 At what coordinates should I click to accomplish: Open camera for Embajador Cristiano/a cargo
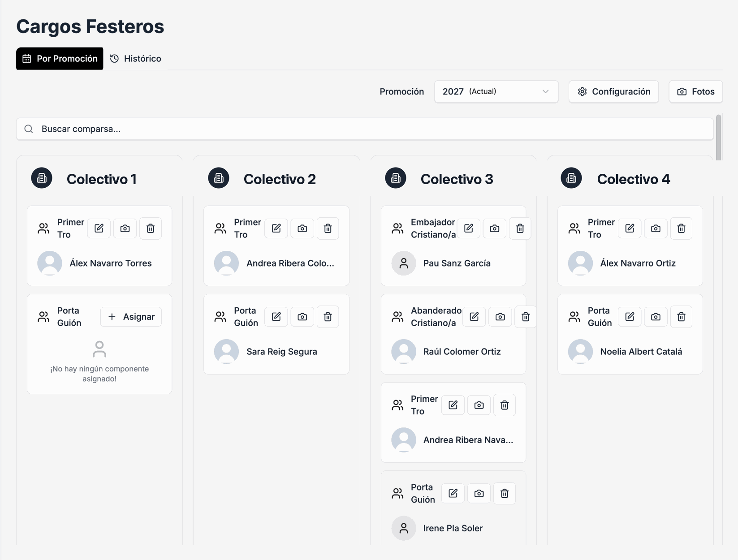(x=494, y=228)
